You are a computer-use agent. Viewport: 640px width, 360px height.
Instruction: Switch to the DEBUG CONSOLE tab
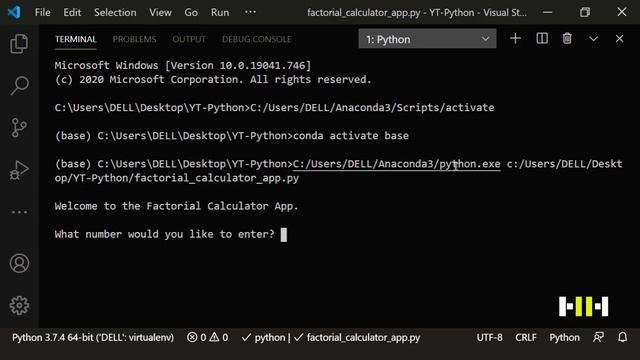pyautogui.click(x=256, y=39)
